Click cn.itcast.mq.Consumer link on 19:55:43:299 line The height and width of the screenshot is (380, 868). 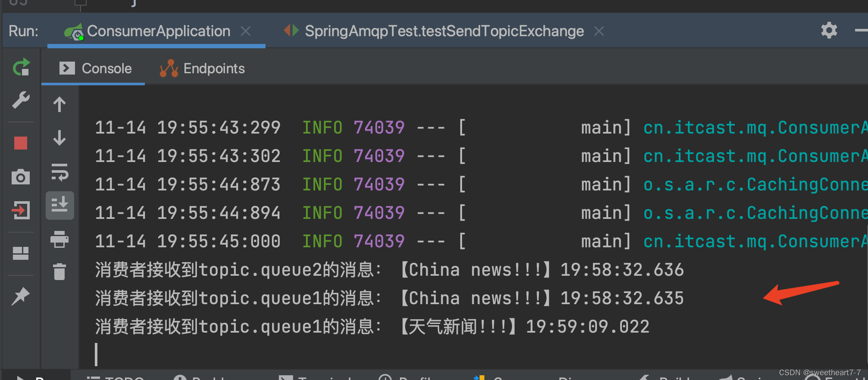tap(756, 128)
